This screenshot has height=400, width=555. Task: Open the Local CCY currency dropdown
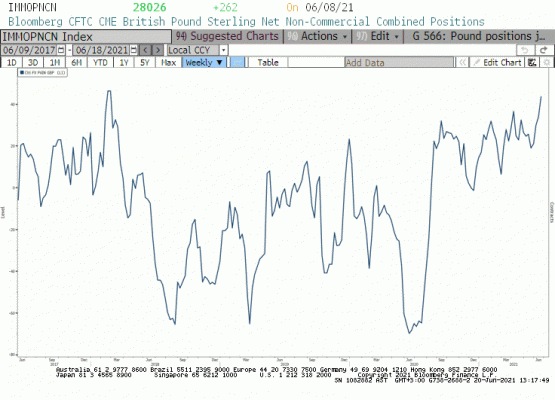pos(223,50)
